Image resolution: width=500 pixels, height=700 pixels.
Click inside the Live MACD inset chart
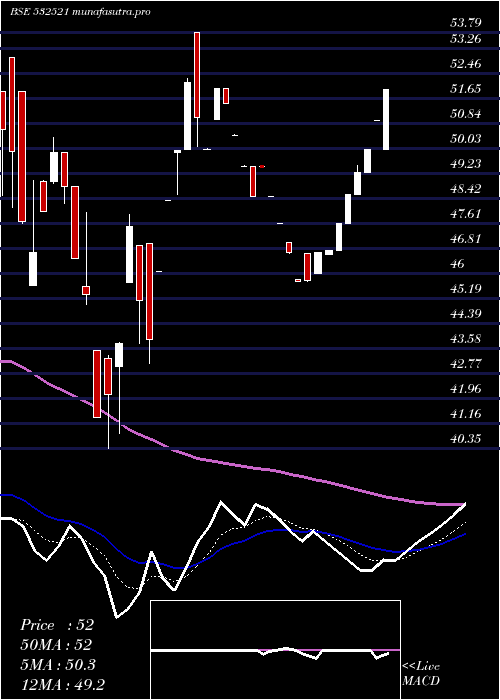click(275, 650)
